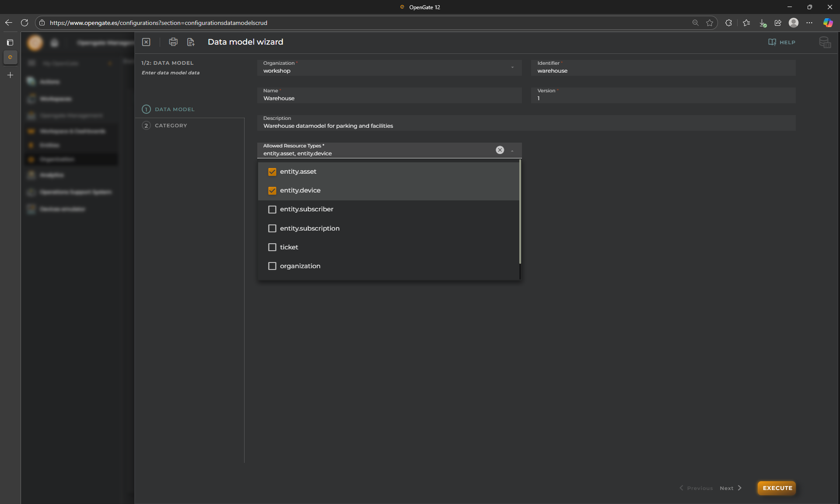Open the Copilot sidebar icon
Image resolution: width=840 pixels, height=504 pixels.
[x=828, y=23]
